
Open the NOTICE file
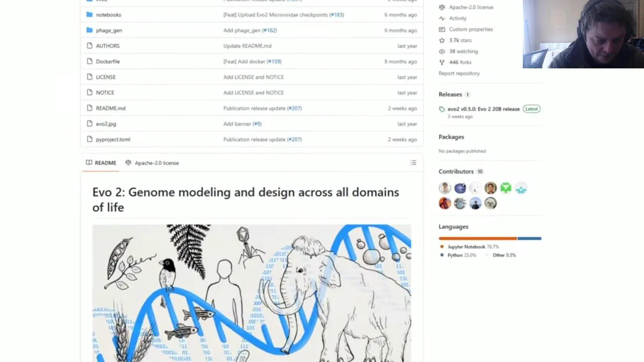coord(105,93)
